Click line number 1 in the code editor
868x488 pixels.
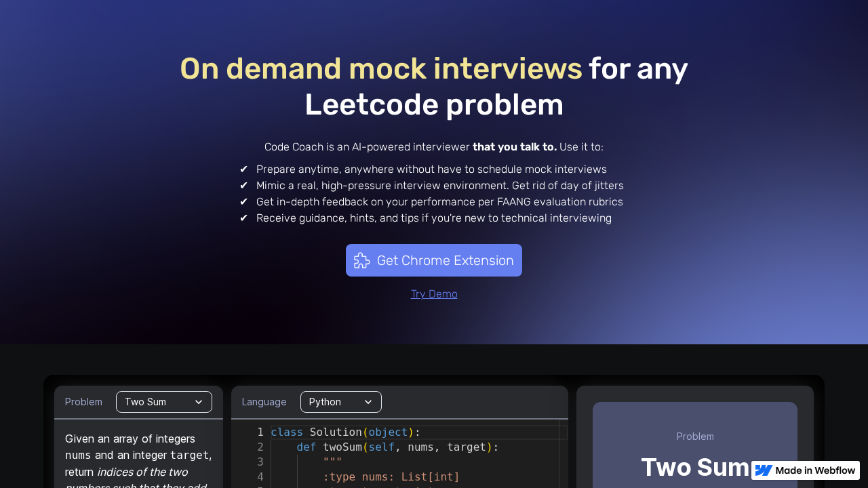click(x=260, y=432)
